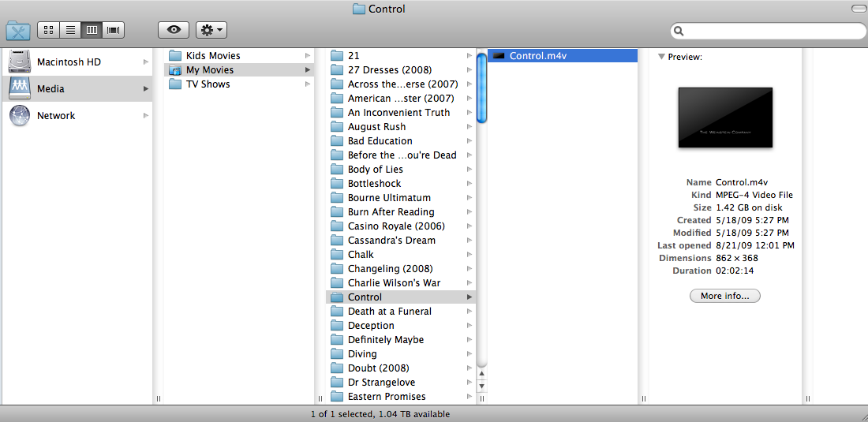
Task: Switch to list view mode
Action: point(70,30)
